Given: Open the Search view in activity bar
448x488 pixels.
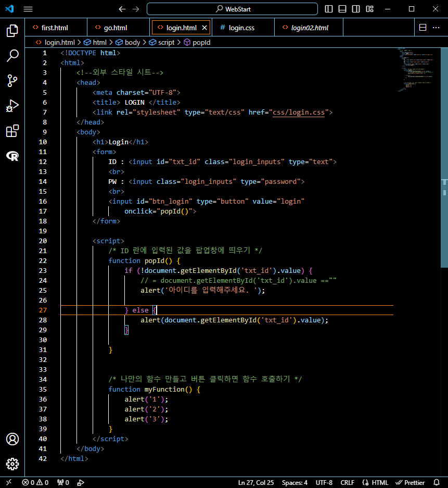Looking at the screenshot, I should [12, 56].
